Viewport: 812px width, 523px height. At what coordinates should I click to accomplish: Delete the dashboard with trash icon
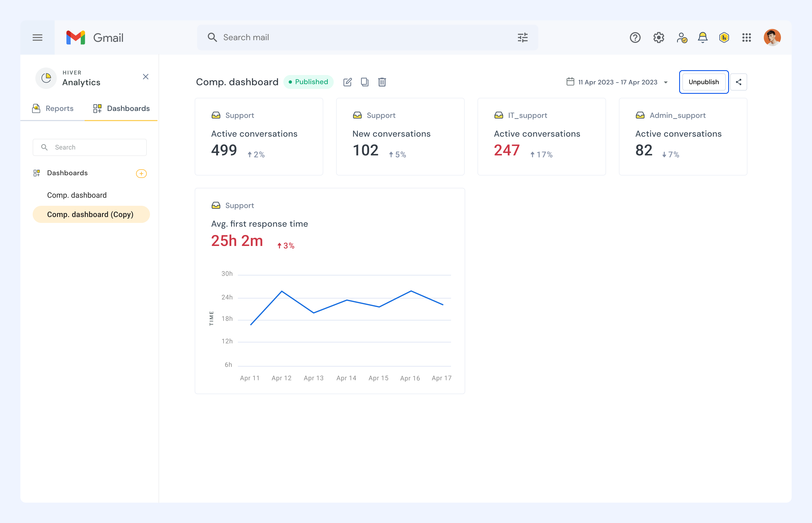coord(382,82)
